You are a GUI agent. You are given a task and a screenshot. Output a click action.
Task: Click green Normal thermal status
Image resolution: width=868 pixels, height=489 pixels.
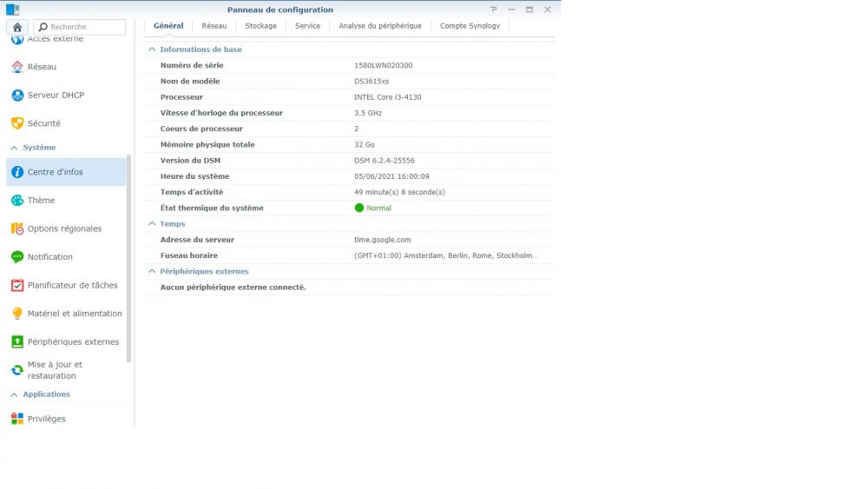point(372,208)
